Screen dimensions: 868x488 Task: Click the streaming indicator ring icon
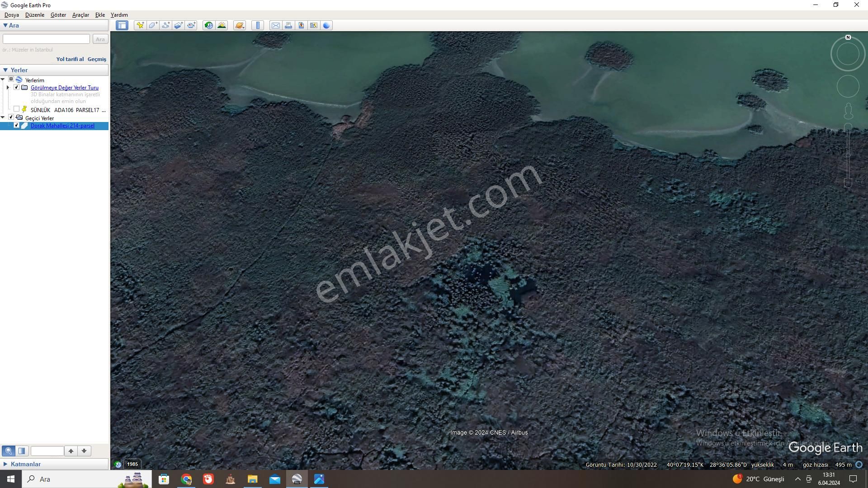pyautogui.click(x=859, y=465)
